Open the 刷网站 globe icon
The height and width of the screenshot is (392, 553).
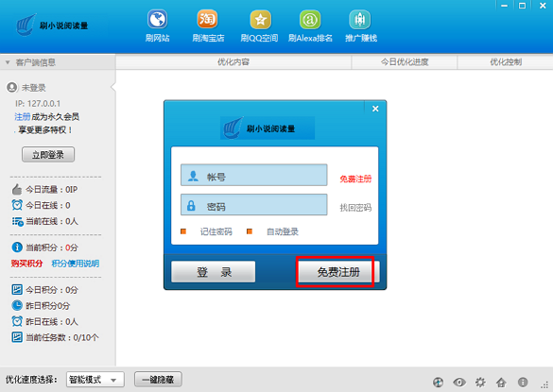(x=157, y=20)
